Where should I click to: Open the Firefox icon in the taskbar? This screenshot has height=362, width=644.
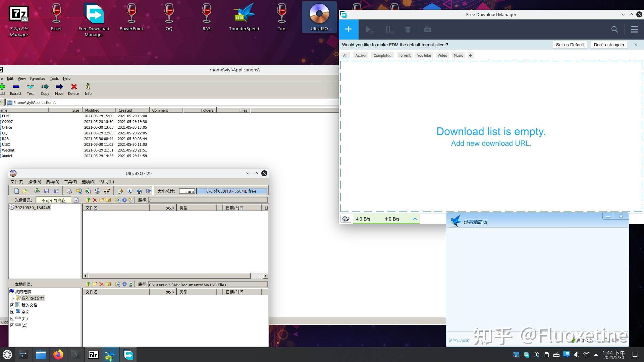tap(58, 355)
